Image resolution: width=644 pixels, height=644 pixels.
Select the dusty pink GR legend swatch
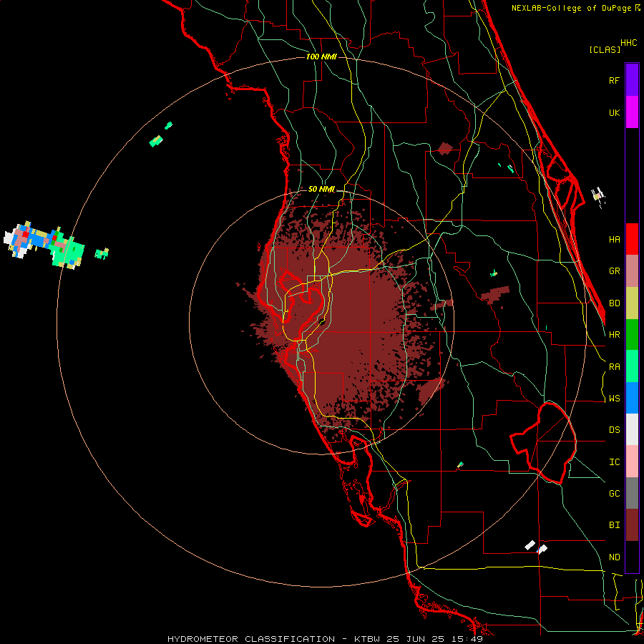click(632, 271)
